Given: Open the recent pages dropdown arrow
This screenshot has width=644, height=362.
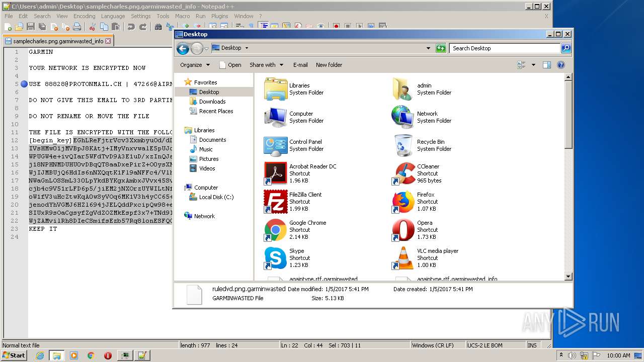Looking at the screenshot, I should click(x=206, y=49).
